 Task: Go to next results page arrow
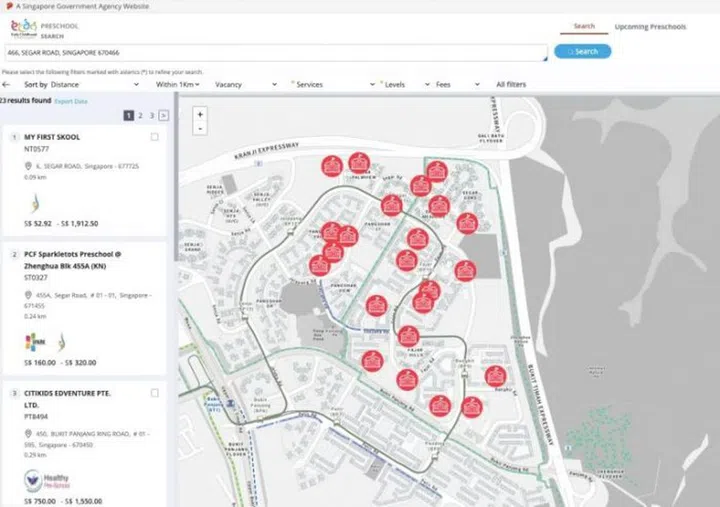[164, 116]
